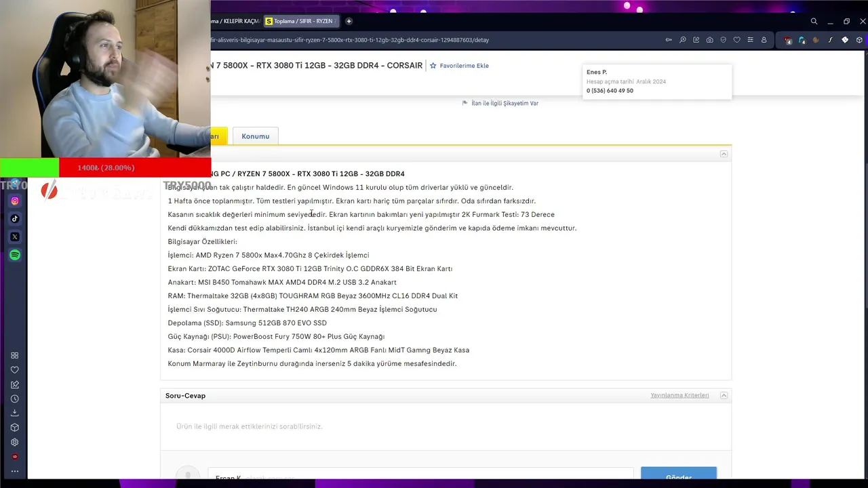Viewport: 868px width, 488px height.
Task: Open the X (Twitter) sidebar panel
Action: (15, 237)
